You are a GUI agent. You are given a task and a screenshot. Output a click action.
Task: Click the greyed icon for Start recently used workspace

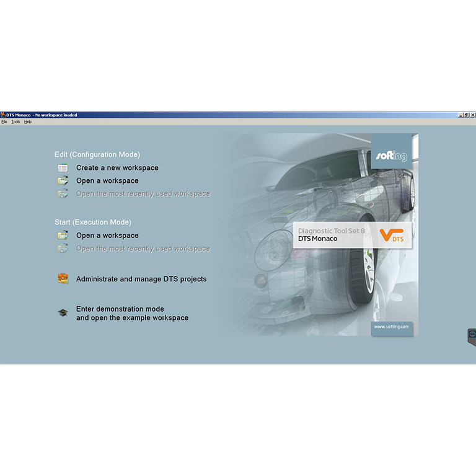click(x=63, y=249)
